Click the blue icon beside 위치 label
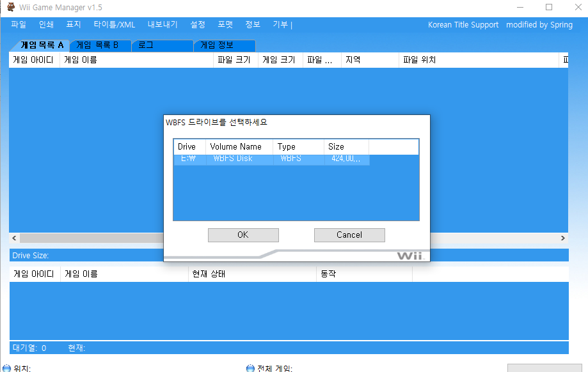This screenshot has height=372, width=588. pos(6,369)
